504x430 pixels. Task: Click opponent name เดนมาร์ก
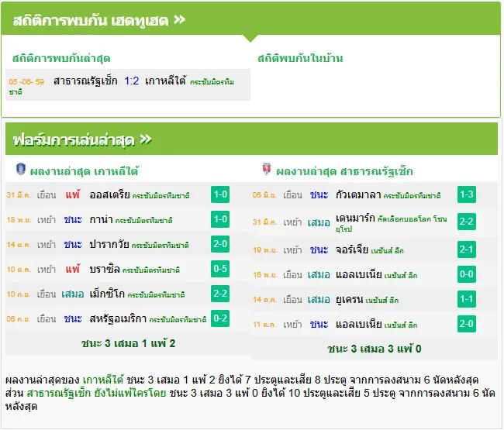pyautogui.click(x=355, y=218)
